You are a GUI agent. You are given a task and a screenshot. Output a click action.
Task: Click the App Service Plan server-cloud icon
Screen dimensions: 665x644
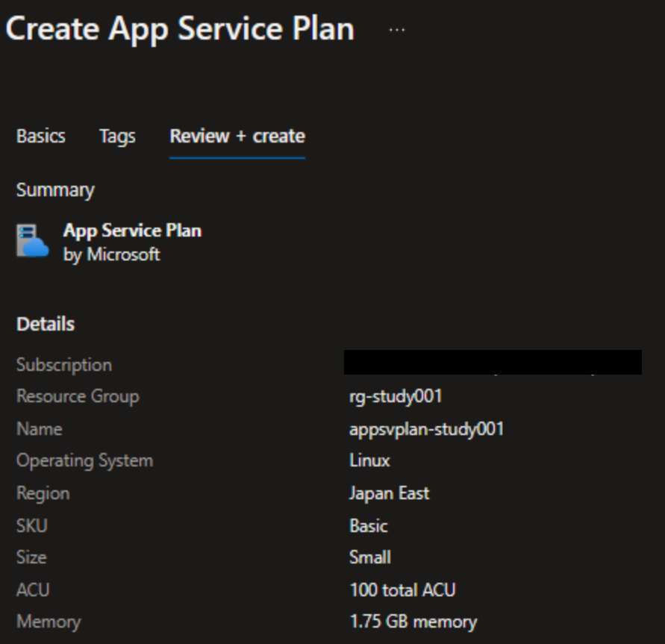point(33,240)
